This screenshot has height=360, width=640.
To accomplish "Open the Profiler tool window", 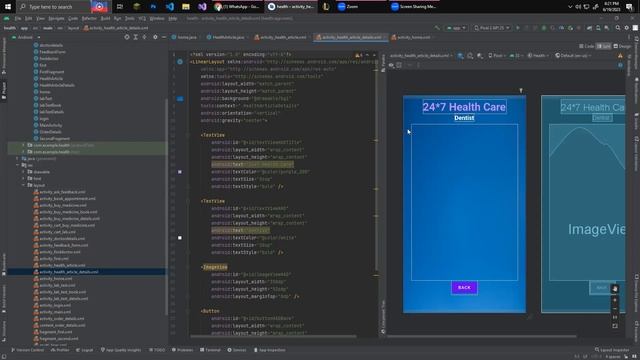I will (60, 350).
